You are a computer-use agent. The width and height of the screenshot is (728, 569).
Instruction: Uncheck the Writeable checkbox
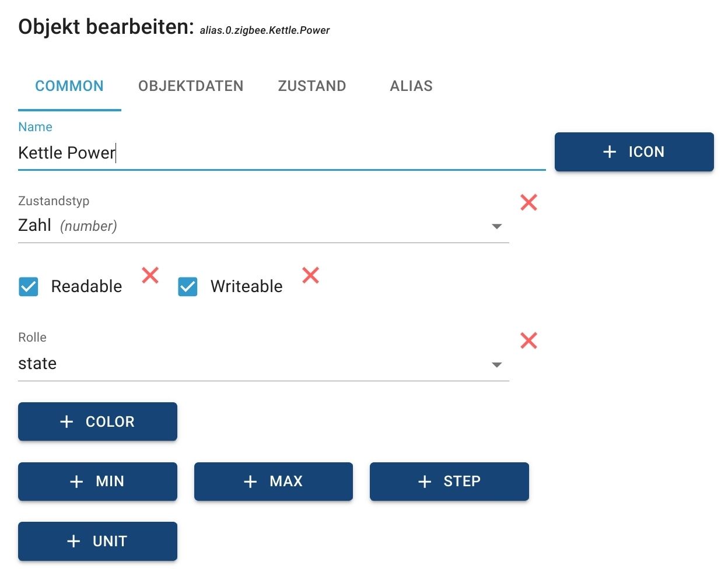point(188,287)
